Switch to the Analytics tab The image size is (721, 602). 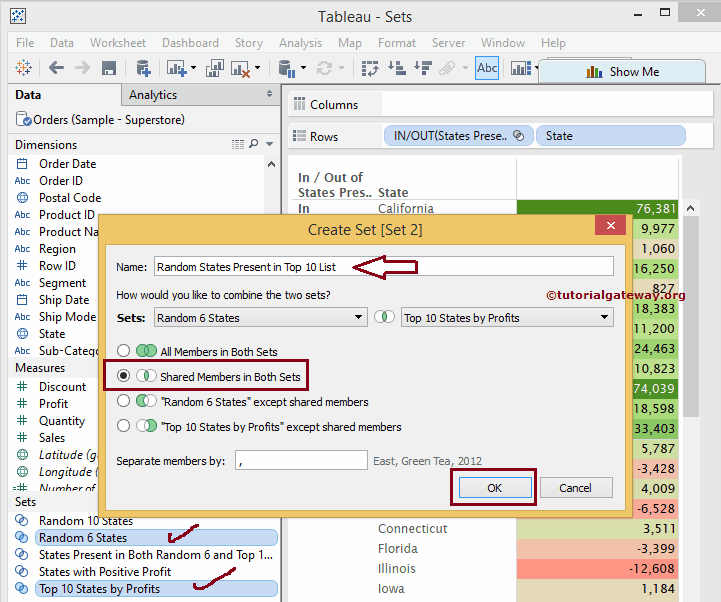click(152, 95)
